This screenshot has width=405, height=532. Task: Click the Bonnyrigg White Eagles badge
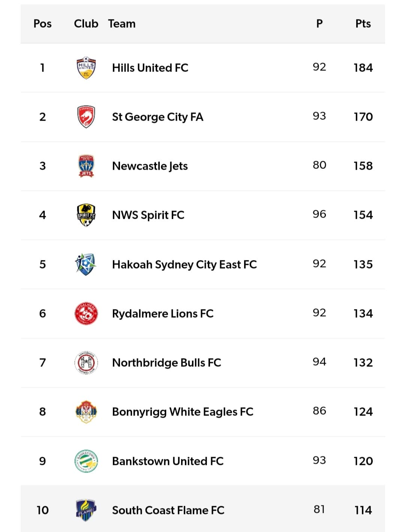point(86,412)
